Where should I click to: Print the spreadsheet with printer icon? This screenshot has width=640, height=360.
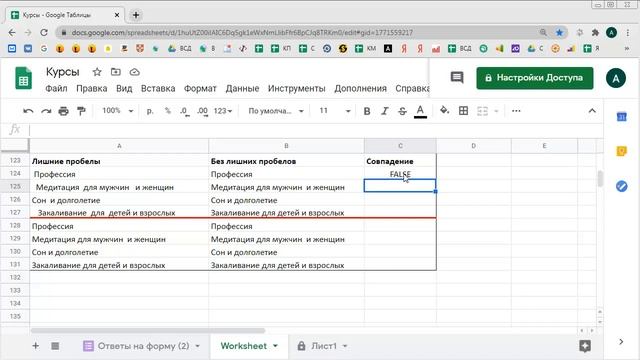coord(63,111)
